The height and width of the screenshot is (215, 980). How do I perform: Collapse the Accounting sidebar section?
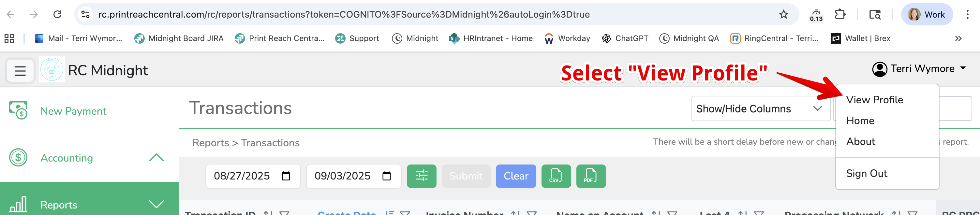click(156, 158)
